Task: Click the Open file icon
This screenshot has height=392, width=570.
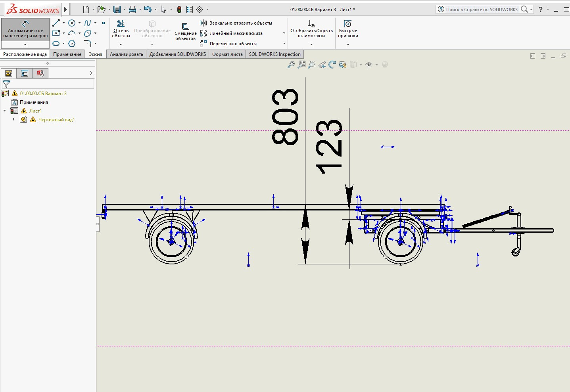Action: [x=102, y=10]
